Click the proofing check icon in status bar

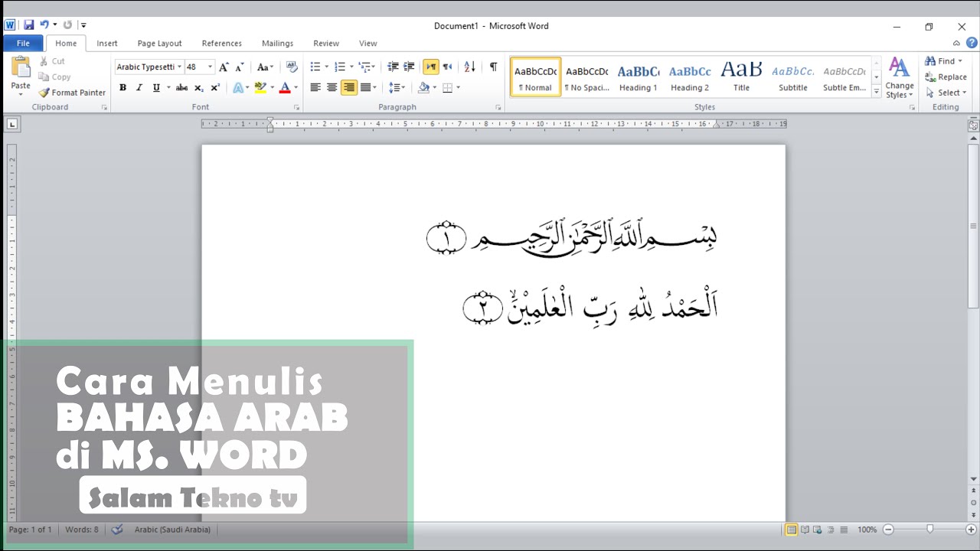click(x=117, y=530)
